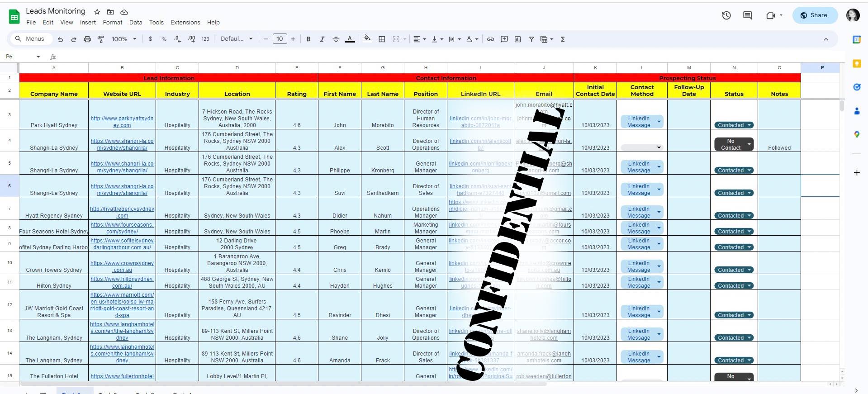Open version history clock icon
Screen dimensions: 868x394
pyautogui.click(x=726, y=15)
